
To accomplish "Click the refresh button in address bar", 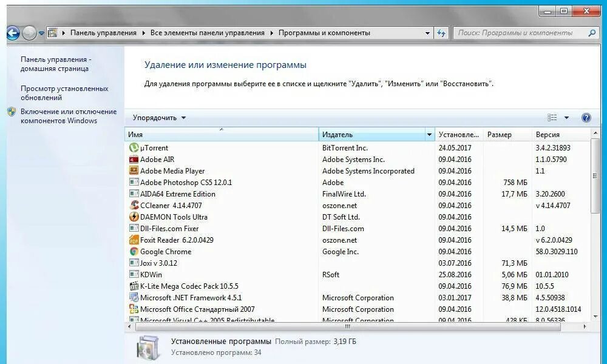I will [x=441, y=33].
